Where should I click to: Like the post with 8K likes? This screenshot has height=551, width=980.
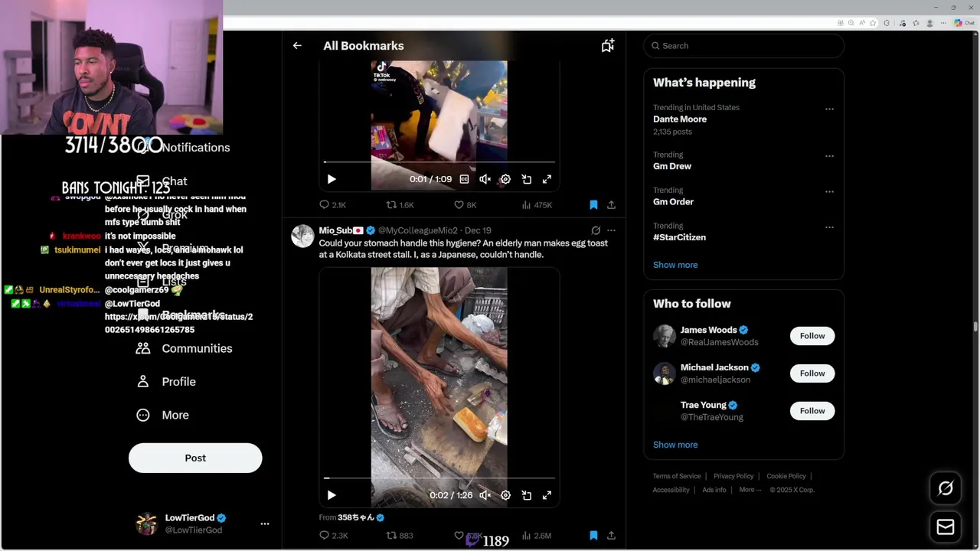click(465, 205)
